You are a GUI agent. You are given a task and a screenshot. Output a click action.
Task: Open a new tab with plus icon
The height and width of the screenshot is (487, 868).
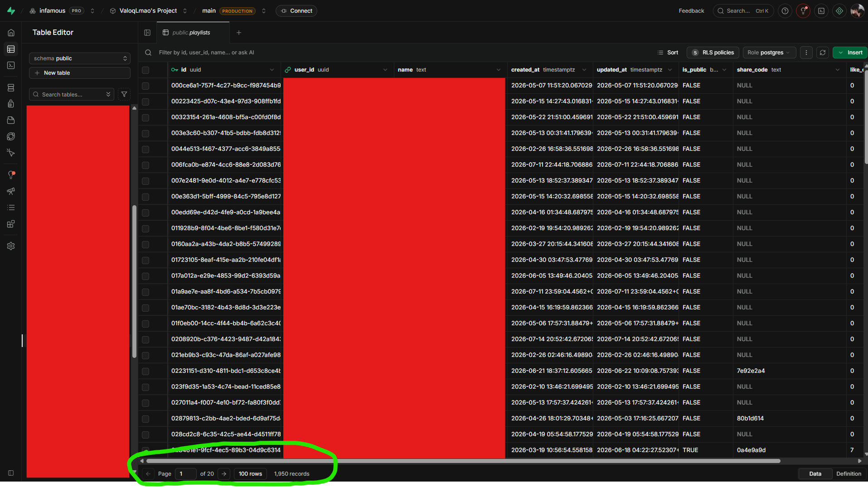[x=239, y=33]
